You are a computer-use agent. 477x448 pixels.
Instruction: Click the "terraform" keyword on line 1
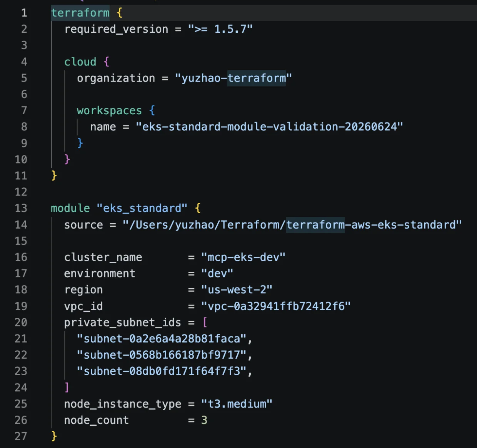click(x=80, y=13)
